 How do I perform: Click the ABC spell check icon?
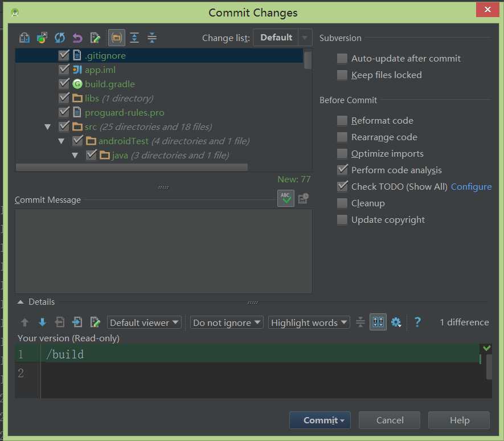click(286, 198)
